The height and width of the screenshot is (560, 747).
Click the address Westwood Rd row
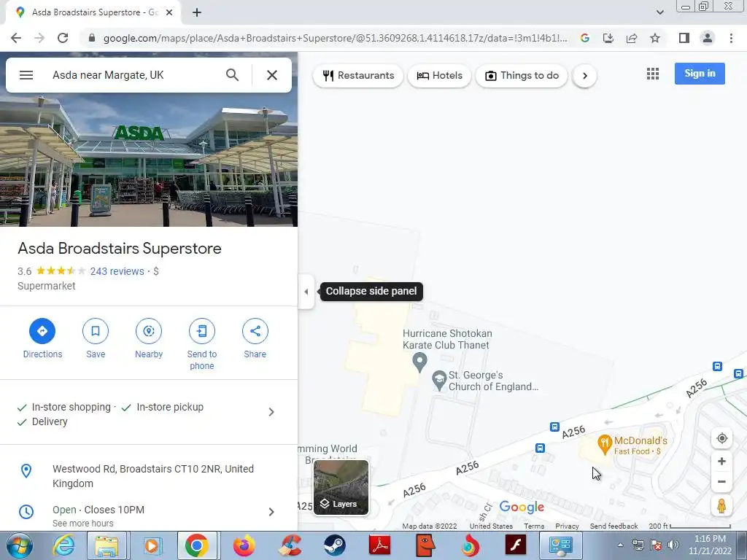(x=149, y=476)
